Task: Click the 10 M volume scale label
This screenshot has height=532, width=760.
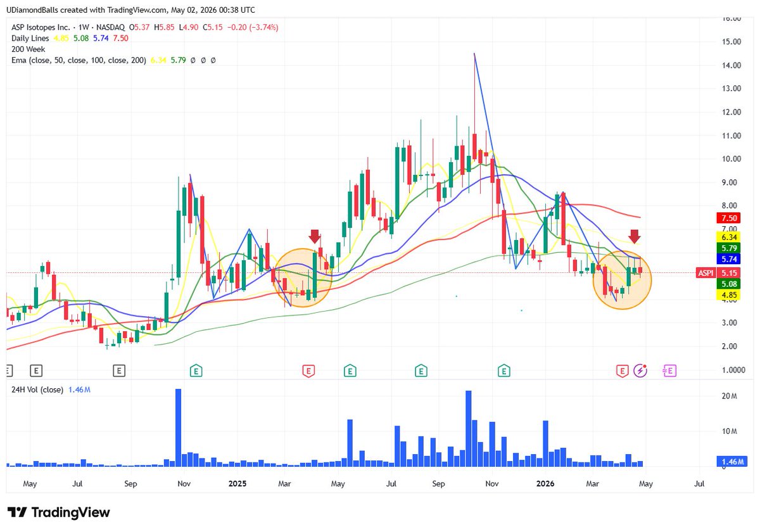Action: point(729,432)
